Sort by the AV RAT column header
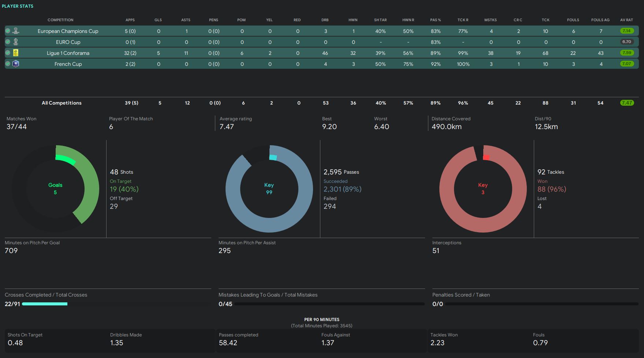 click(626, 20)
